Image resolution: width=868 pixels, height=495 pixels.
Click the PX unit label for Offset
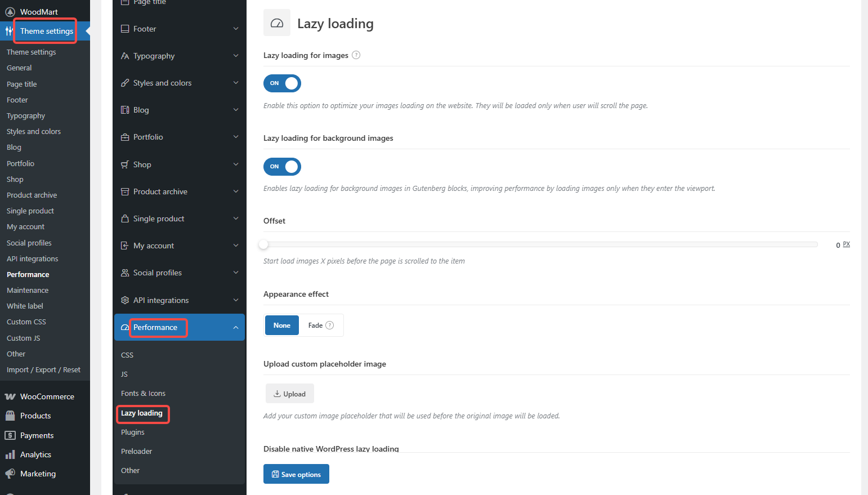(x=846, y=244)
